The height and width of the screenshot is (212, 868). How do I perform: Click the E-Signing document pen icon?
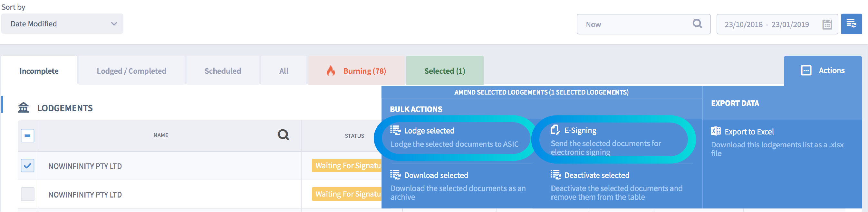(x=555, y=130)
